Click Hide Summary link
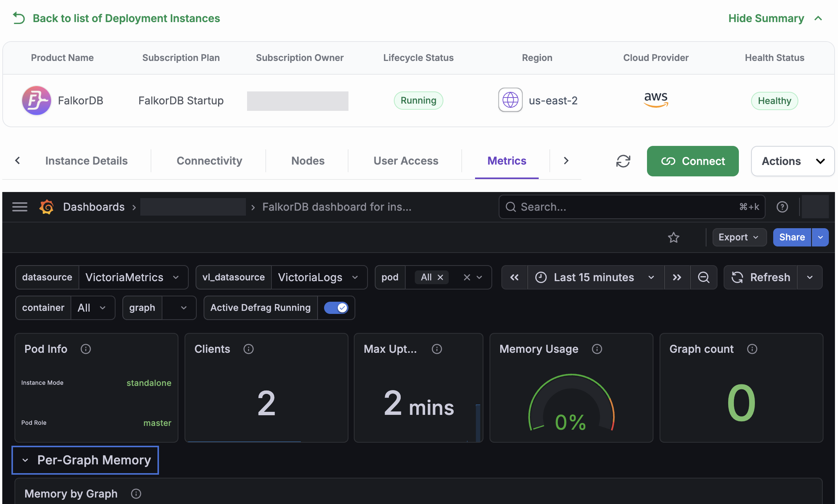Image resolution: width=838 pixels, height=504 pixels. click(x=775, y=18)
